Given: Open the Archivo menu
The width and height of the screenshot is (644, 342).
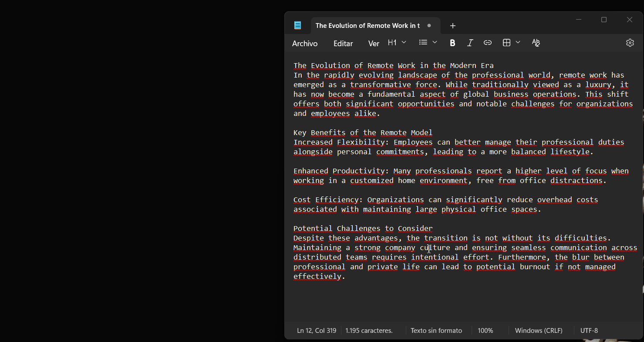Looking at the screenshot, I should click(305, 43).
